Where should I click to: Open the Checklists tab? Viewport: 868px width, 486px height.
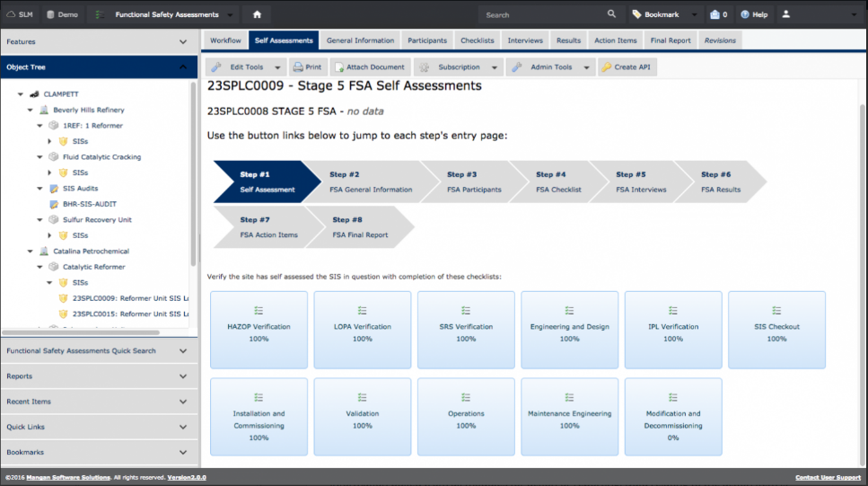[x=478, y=40]
